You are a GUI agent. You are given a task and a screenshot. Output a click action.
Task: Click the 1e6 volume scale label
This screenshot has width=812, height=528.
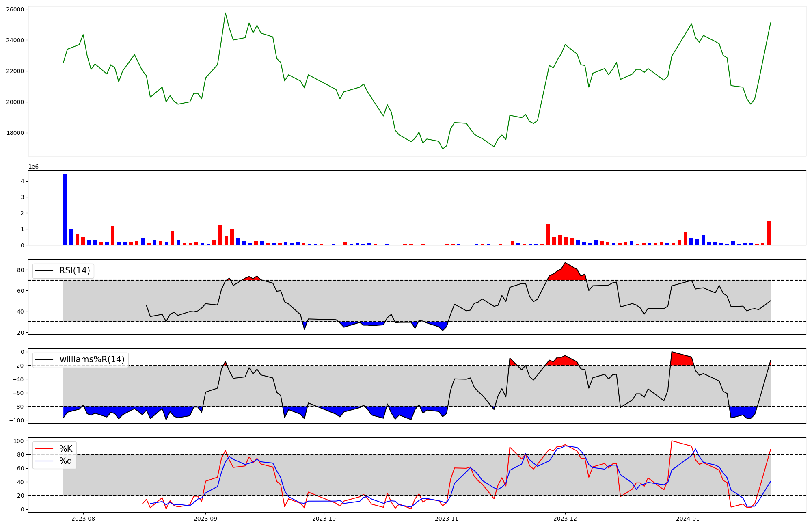tap(33, 167)
